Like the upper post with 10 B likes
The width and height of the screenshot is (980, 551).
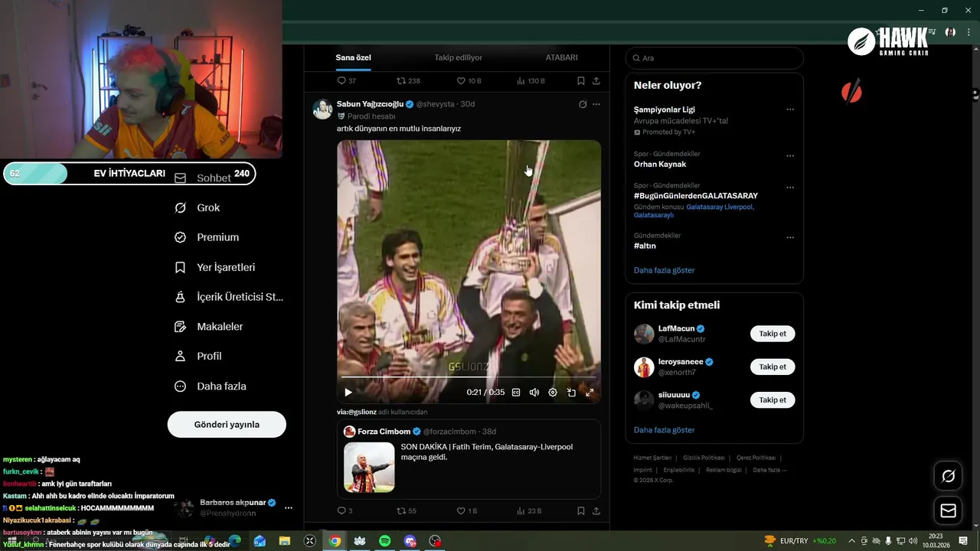tap(469, 80)
